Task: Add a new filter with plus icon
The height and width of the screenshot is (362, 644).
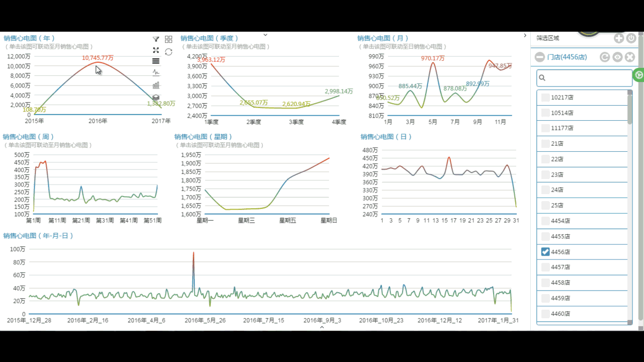Action: click(619, 38)
